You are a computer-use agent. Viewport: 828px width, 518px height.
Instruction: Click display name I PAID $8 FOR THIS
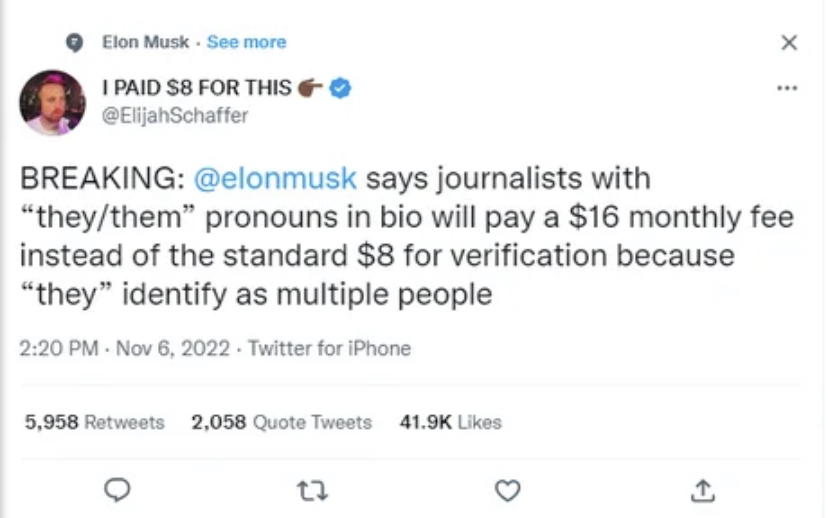[x=196, y=88]
